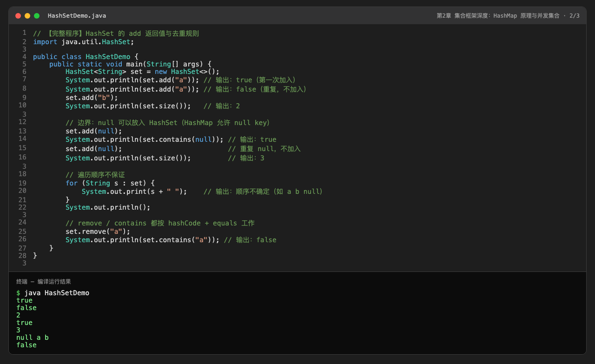Click line number 28 in the gutter

(22, 256)
